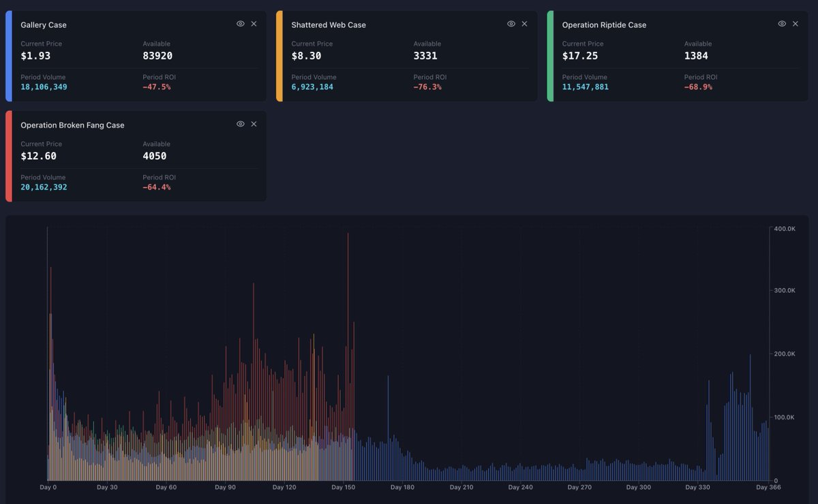Toggle visibility of Gallery Case

coord(241,24)
